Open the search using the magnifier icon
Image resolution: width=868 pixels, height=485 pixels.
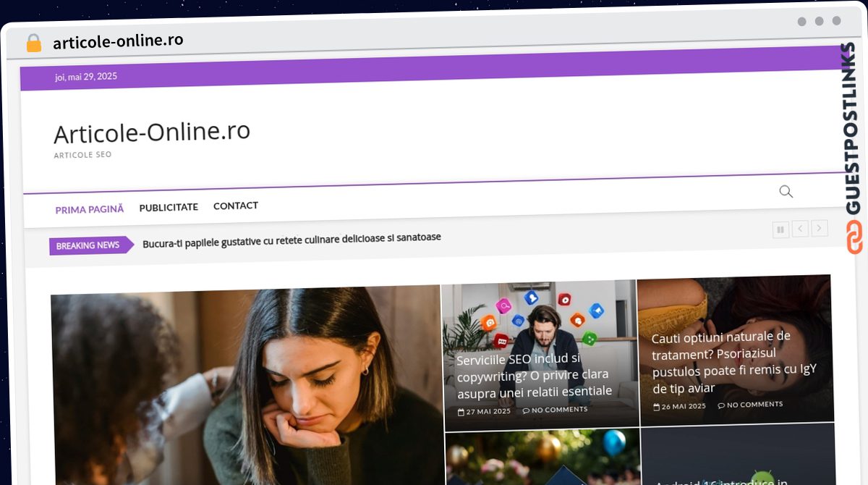[x=786, y=191]
